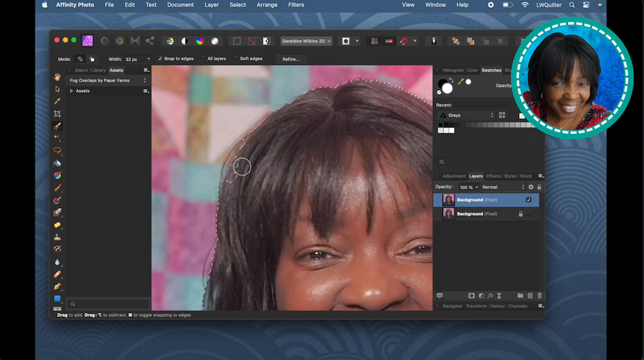Pick the Flood Fill tool
The width and height of the screenshot is (644, 360).
(57, 163)
